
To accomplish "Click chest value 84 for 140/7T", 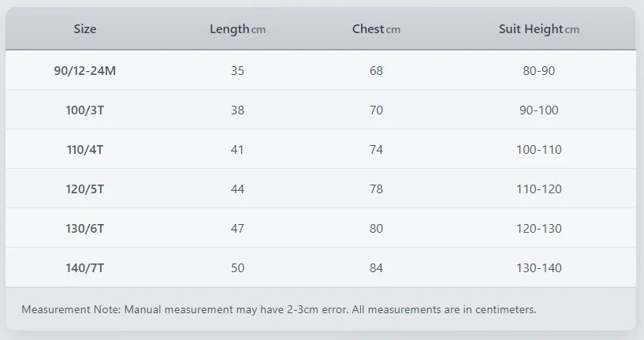I will tap(376, 267).
